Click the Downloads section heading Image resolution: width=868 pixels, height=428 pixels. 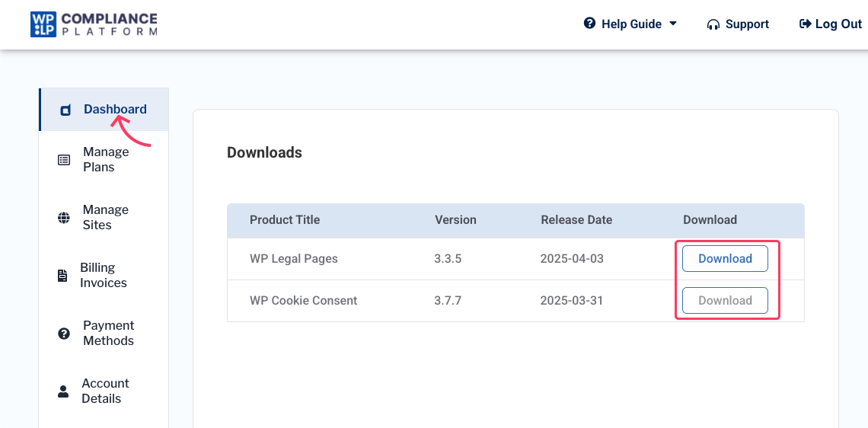click(265, 153)
